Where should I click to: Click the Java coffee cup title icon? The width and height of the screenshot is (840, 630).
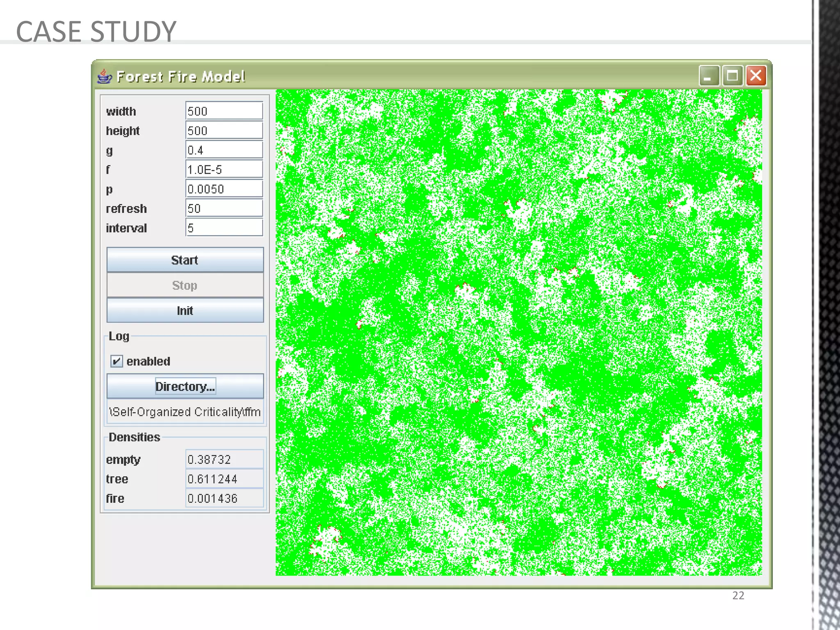coord(105,76)
